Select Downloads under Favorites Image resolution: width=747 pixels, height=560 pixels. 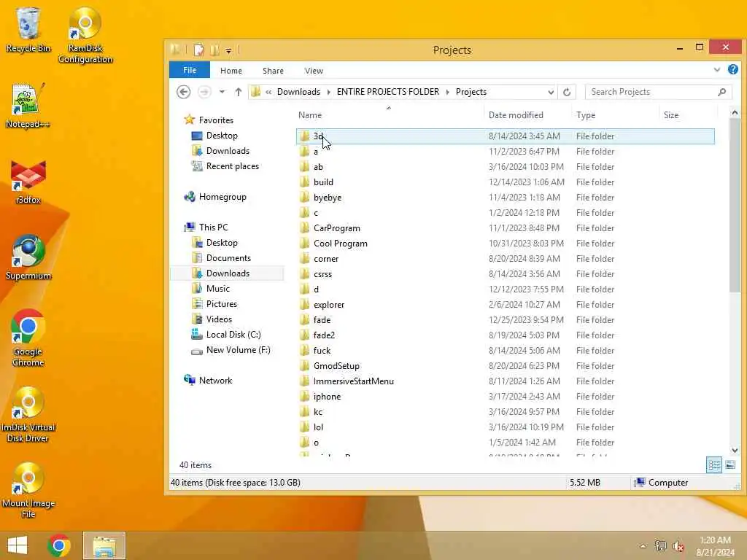[x=220, y=150]
